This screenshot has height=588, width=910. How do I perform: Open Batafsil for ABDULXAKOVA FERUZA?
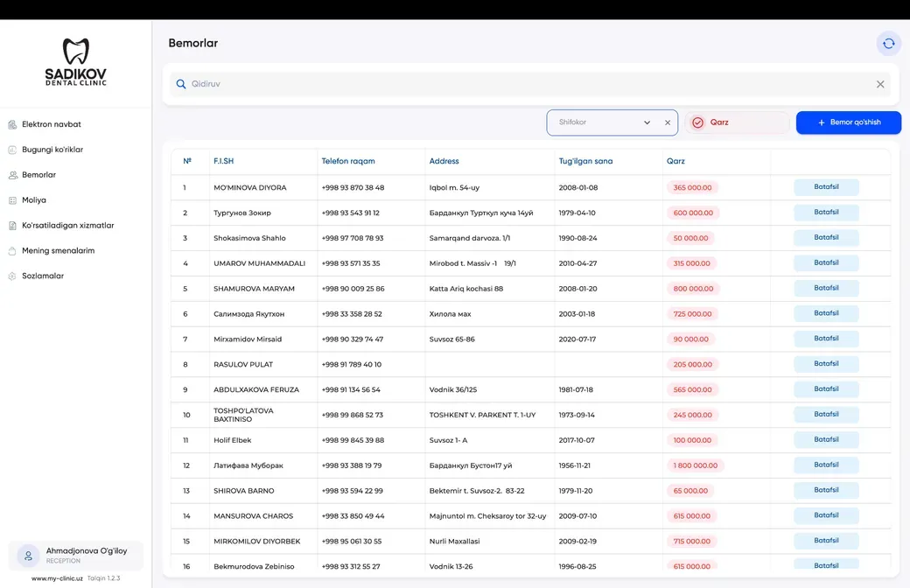click(826, 388)
